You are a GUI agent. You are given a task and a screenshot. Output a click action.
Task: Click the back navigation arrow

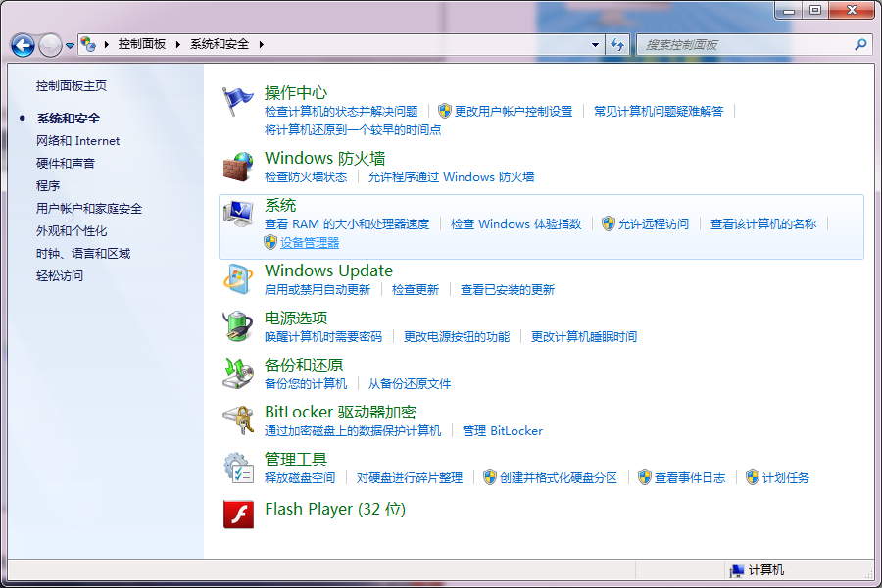pyautogui.click(x=22, y=44)
